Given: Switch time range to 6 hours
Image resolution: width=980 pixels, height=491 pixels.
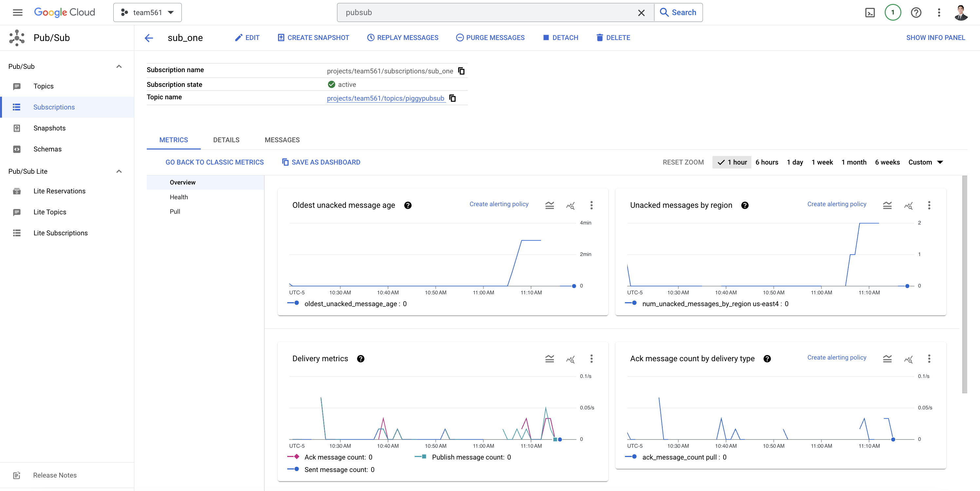Looking at the screenshot, I should pyautogui.click(x=766, y=162).
